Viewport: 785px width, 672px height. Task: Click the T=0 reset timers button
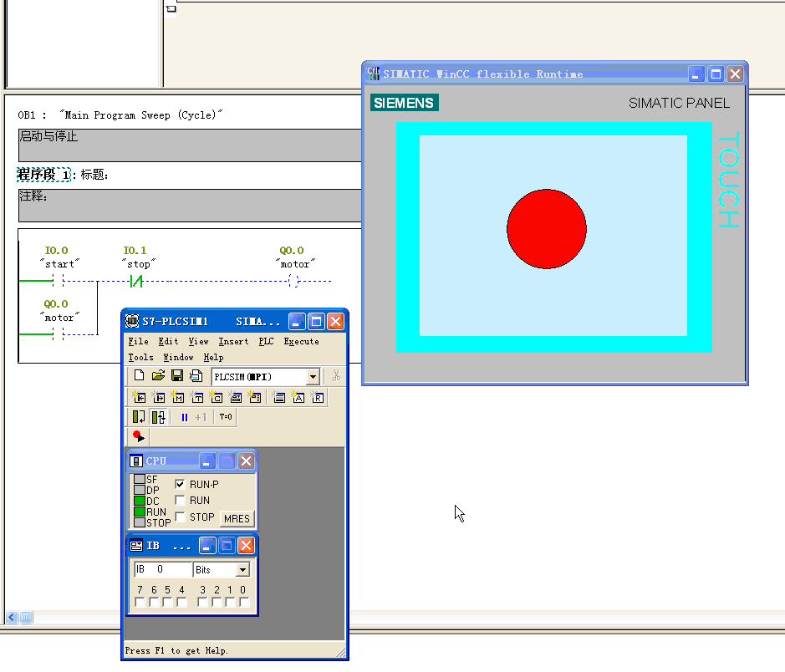pyautogui.click(x=226, y=417)
